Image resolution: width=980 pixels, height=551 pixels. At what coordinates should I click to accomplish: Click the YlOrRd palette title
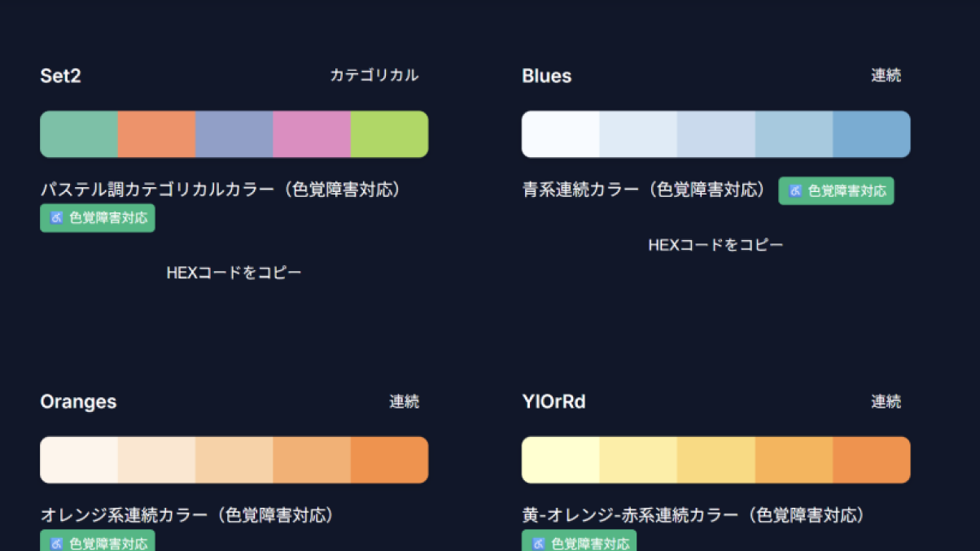point(553,402)
